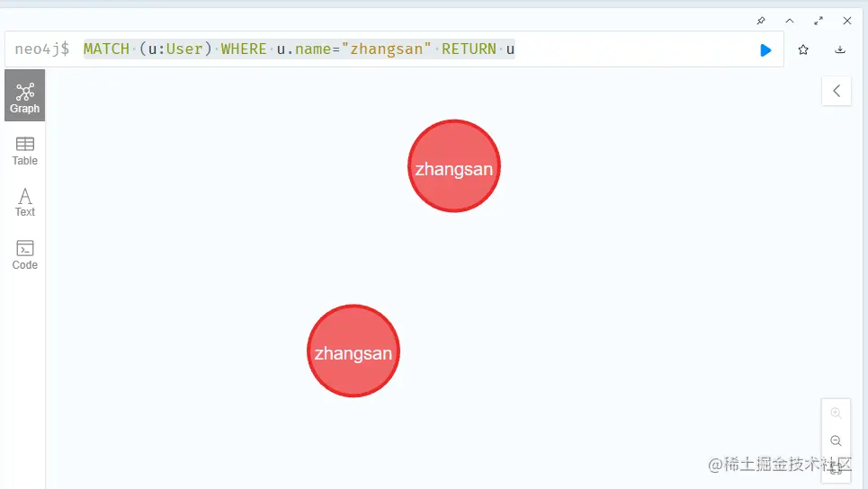Expand the frame to fullscreen

819,21
